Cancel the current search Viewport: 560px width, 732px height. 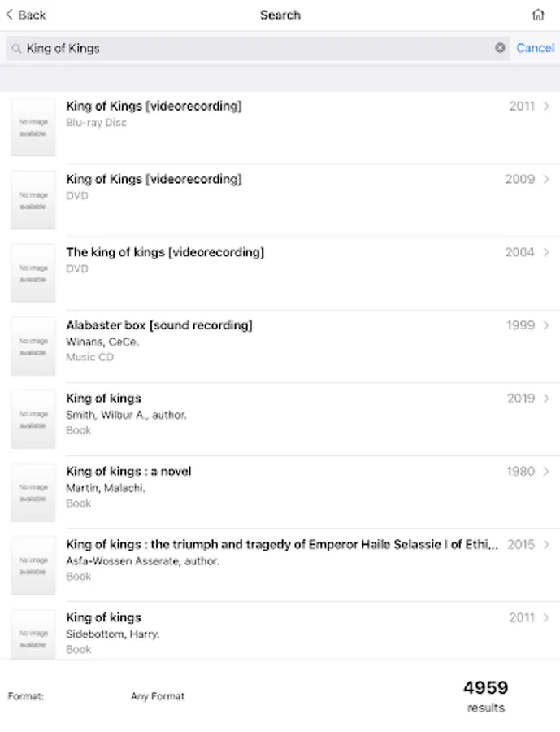coord(535,48)
